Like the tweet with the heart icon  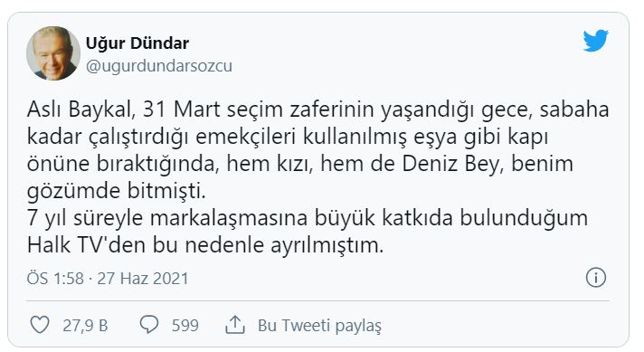point(40,325)
